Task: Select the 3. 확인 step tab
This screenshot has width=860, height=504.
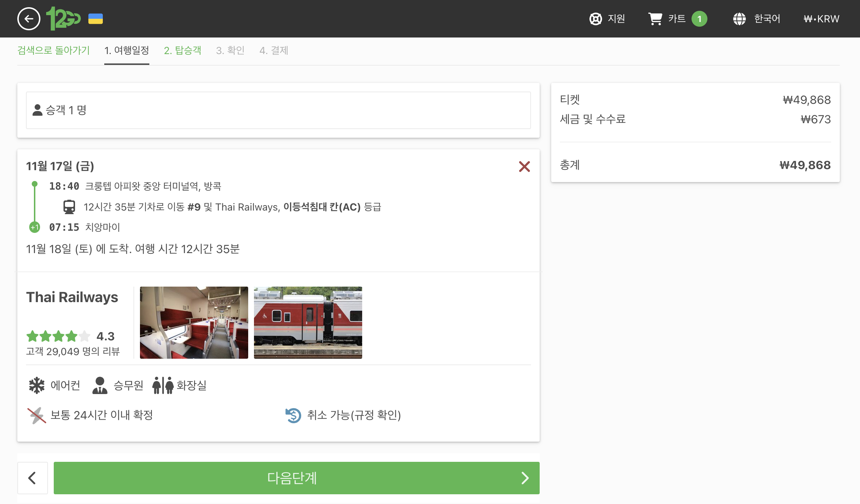Action: point(230,50)
